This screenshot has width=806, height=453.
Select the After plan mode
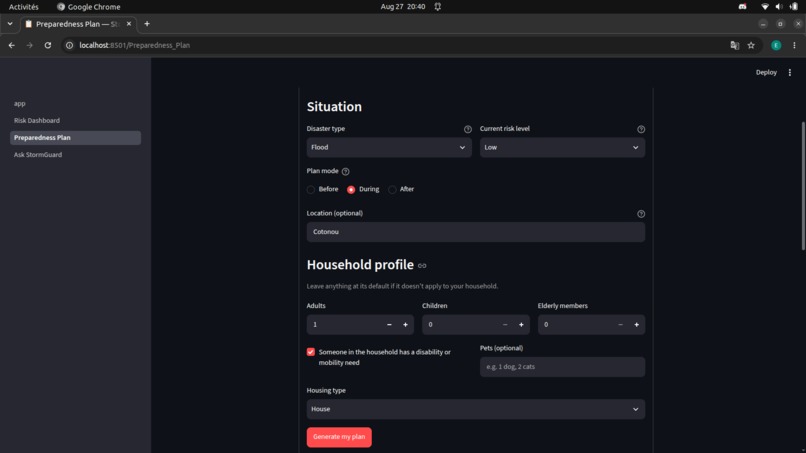401,189
